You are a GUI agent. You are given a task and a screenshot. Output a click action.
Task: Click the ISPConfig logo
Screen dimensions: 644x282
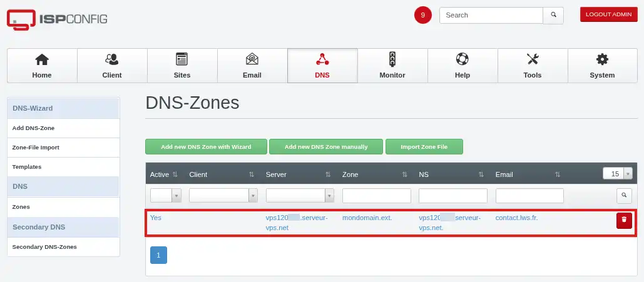57,19
